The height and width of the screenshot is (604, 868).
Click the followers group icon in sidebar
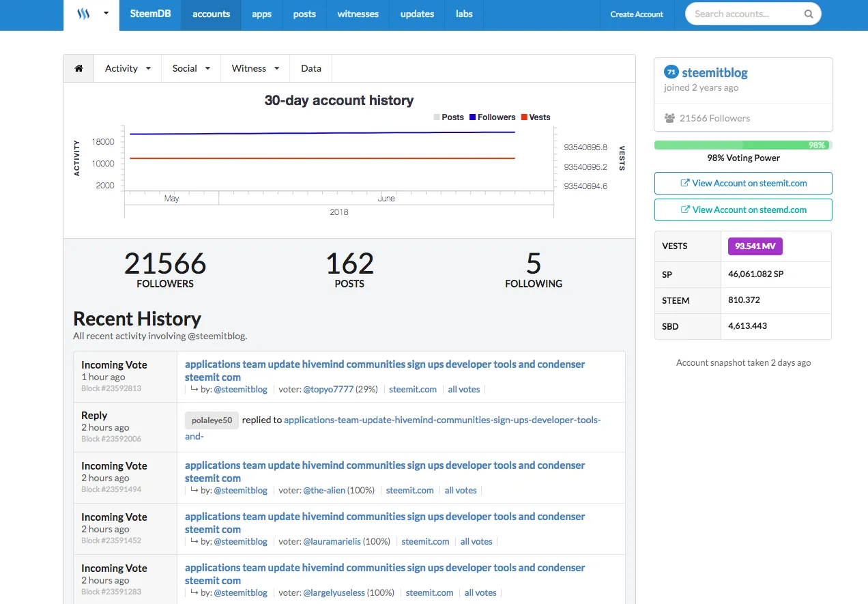pos(669,118)
